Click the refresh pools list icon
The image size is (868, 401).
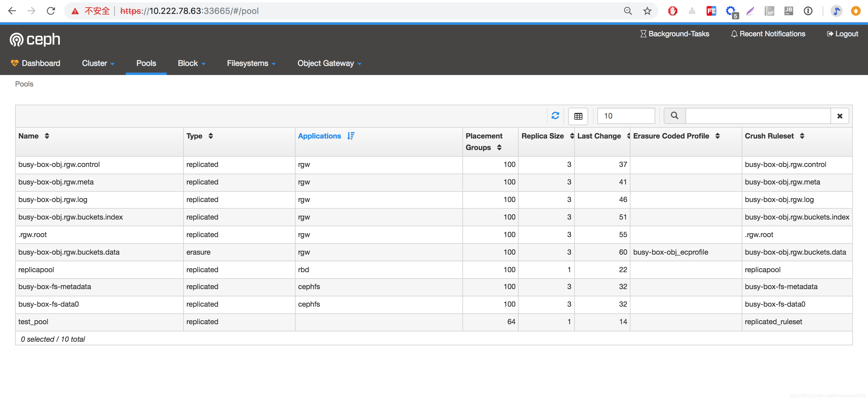[555, 116]
